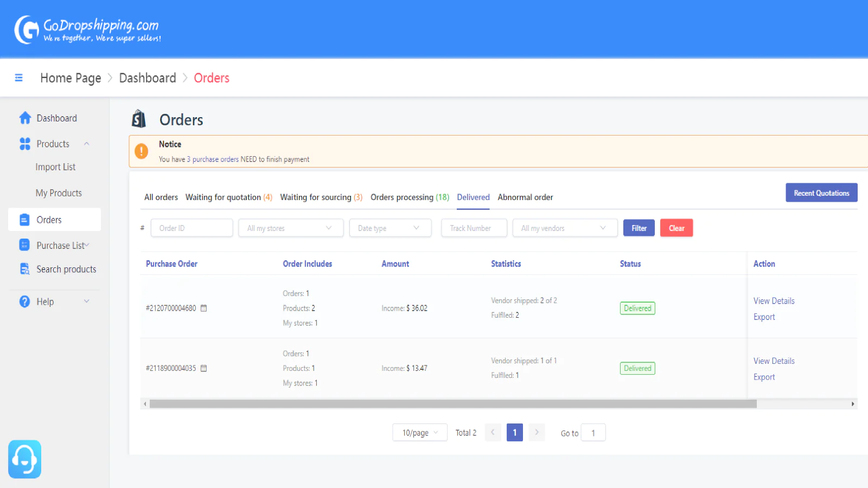868x488 pixels.
Task: Open the All my vendors dropdown
Action: 564,228
